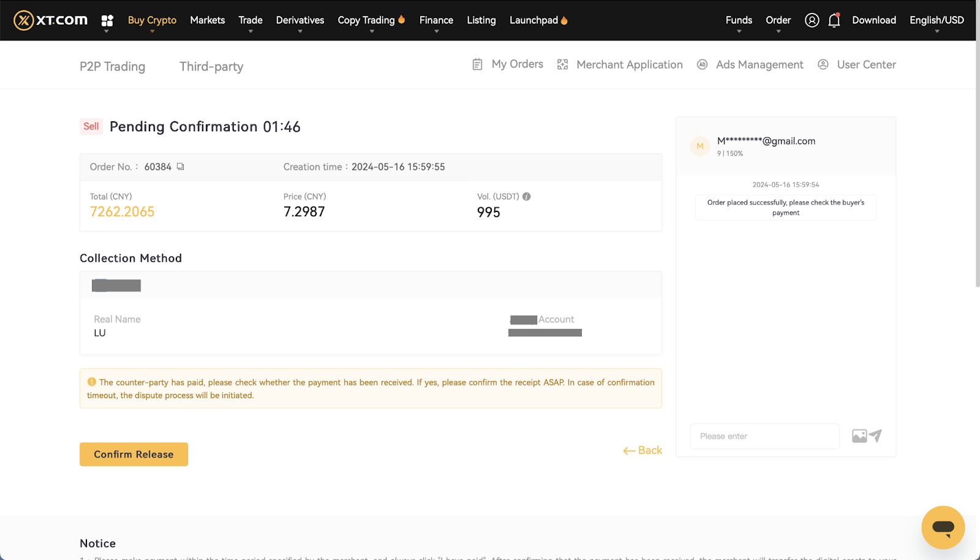Open the English/USD language selector
Viewport: 980px width, 560px height.
click(936, 20)
